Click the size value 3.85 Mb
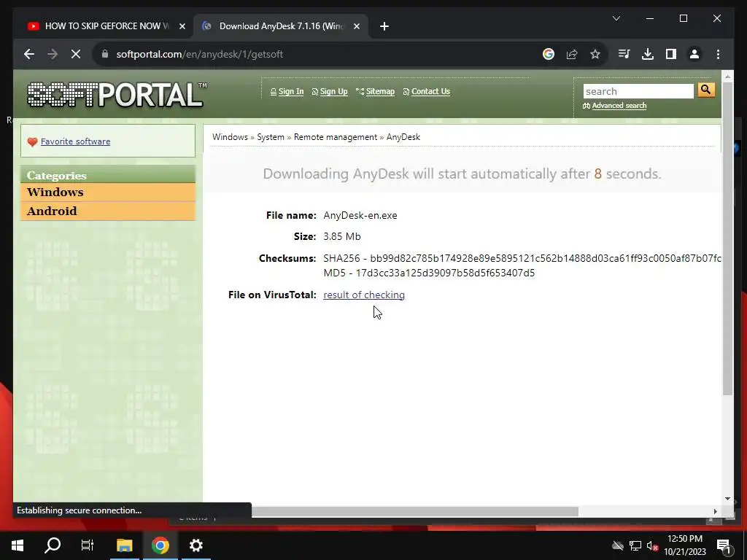The height and width of the screenshot is (560, 747). tap(342, 237)
